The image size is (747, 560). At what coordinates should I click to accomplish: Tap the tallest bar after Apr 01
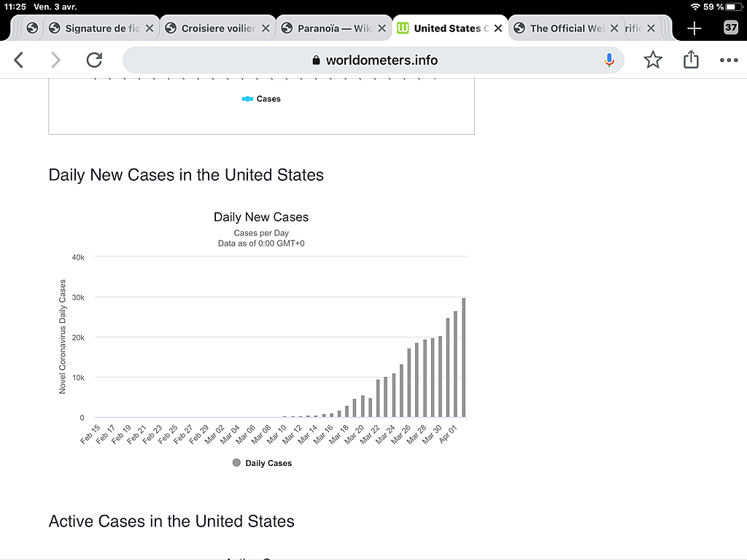[463, 357]
